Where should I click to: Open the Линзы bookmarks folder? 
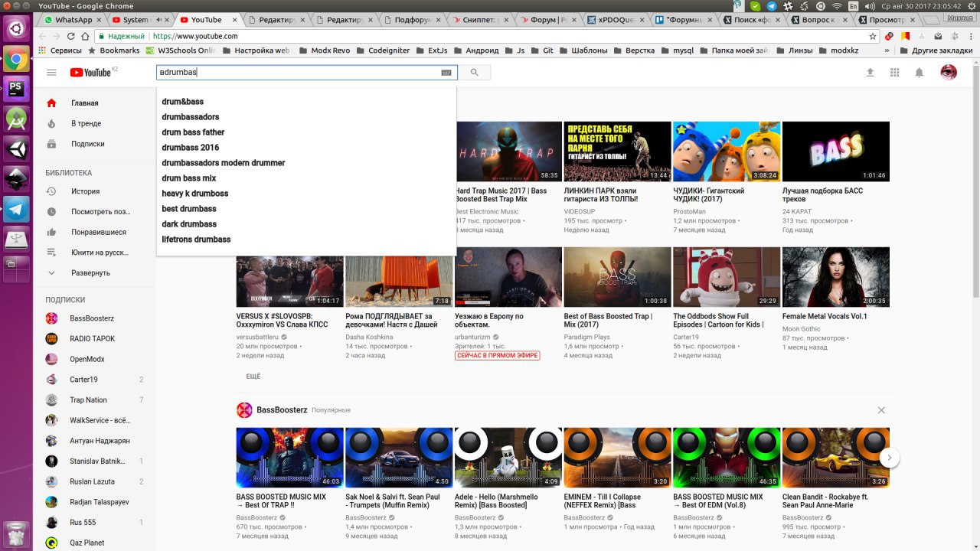pyautogui.click(x=794, y=51)
